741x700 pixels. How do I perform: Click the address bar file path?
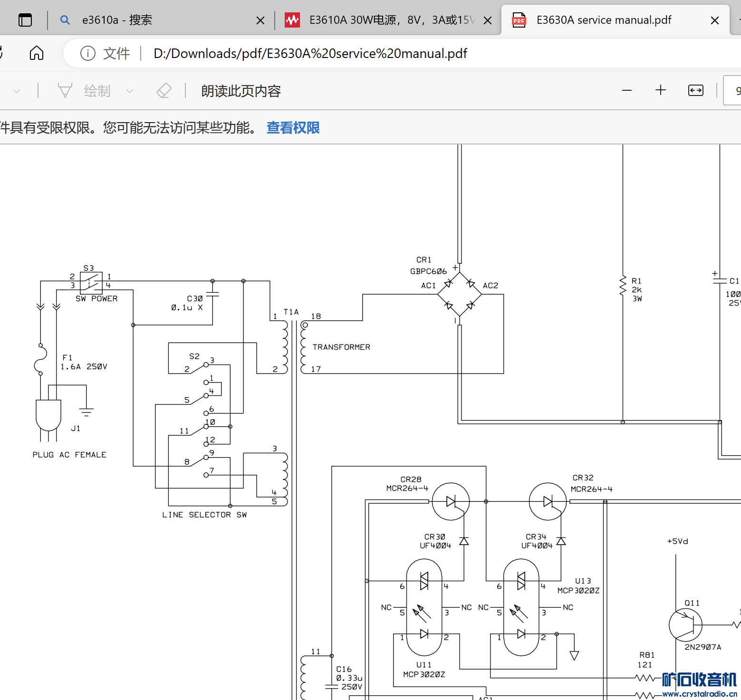tap(310, 53)
